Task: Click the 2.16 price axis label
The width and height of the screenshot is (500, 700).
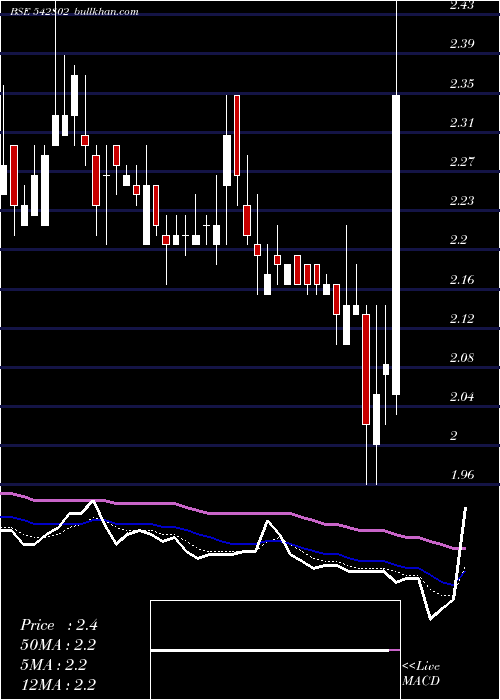Action: click(x=462, y=279)
